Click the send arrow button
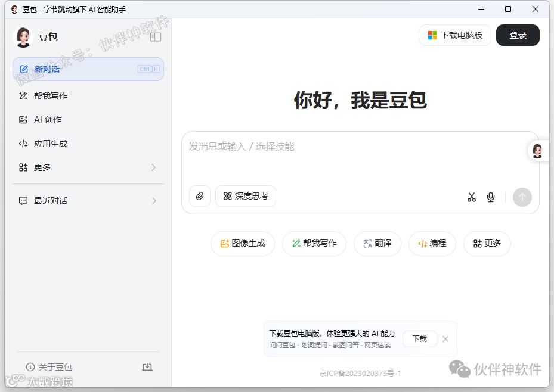Image resolution: width=554 pixels, height=392 pixels. pos(522,197)
